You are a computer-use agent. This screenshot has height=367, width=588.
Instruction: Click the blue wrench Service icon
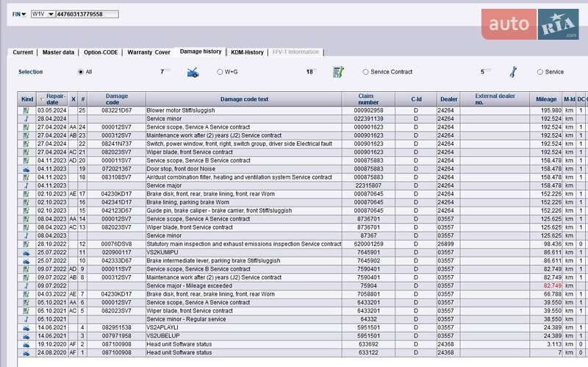pyautogui.click(x=513, y=72)
